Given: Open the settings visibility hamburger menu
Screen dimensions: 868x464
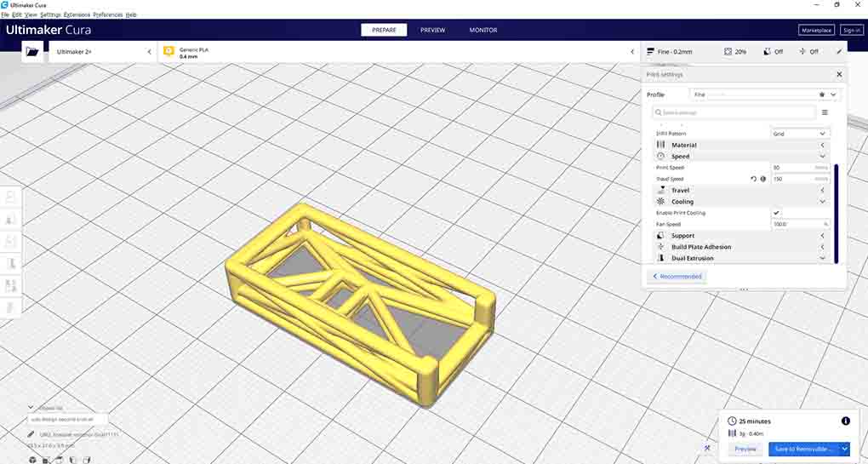Looking at the screenshot, I should click(825, 112).
